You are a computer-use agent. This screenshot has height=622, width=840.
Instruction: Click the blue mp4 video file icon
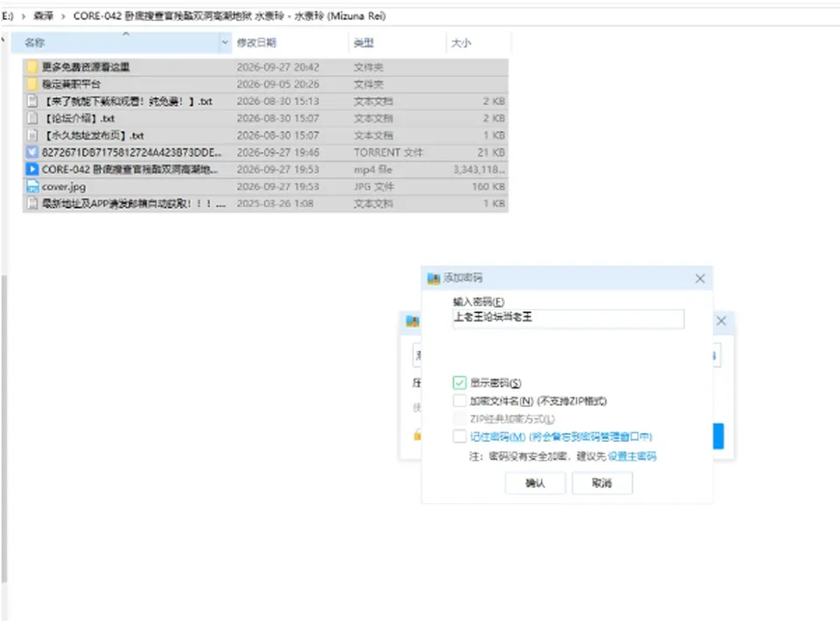pos(32,170)
